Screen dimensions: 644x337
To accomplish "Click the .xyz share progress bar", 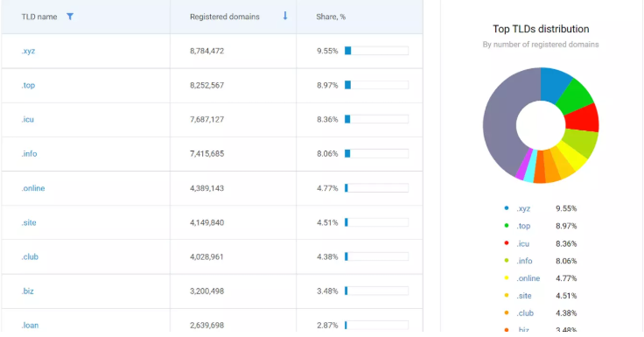I will point(376,51).
